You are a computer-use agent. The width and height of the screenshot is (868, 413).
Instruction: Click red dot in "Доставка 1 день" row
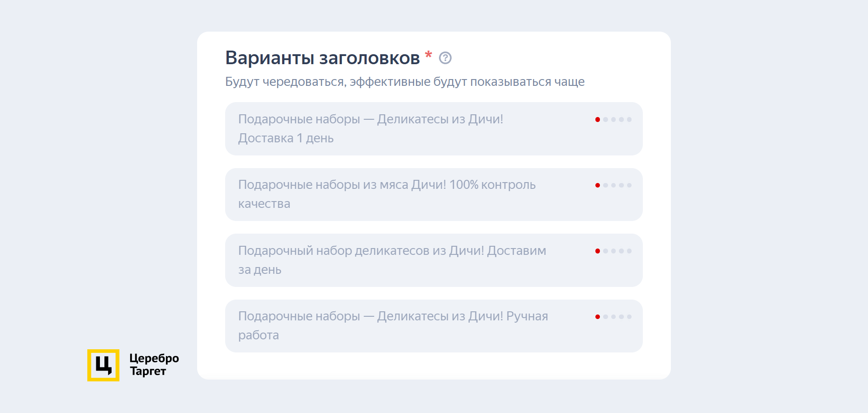point(598,120)
